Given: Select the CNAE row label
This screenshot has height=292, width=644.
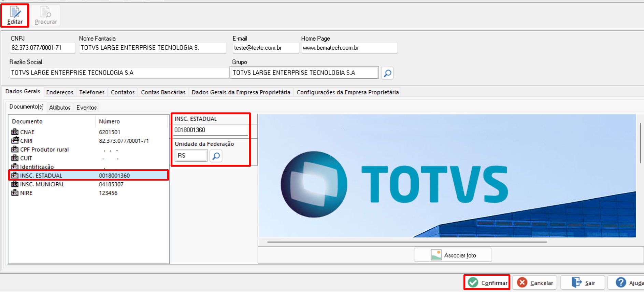Looking at the screenshot, I should (x=27, y=132).
